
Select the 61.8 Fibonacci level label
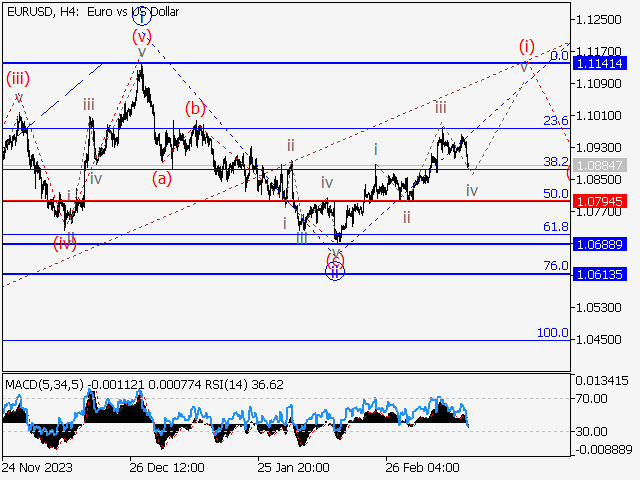556,227
